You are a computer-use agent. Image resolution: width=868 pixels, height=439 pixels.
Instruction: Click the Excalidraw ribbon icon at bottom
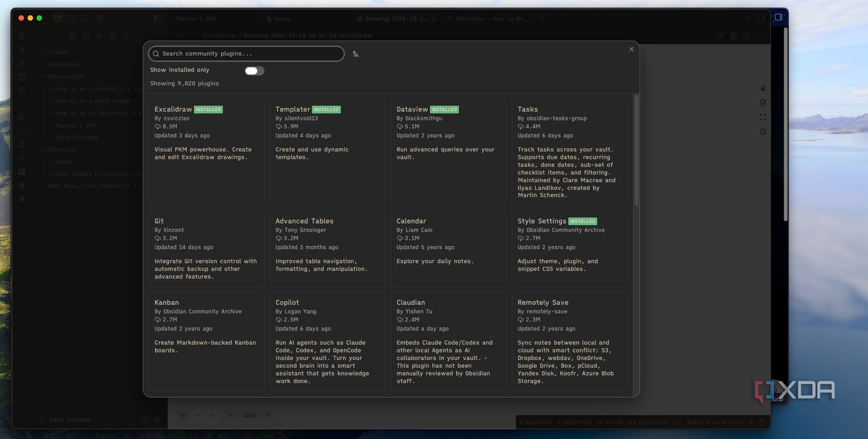click(x=22, y=199)
